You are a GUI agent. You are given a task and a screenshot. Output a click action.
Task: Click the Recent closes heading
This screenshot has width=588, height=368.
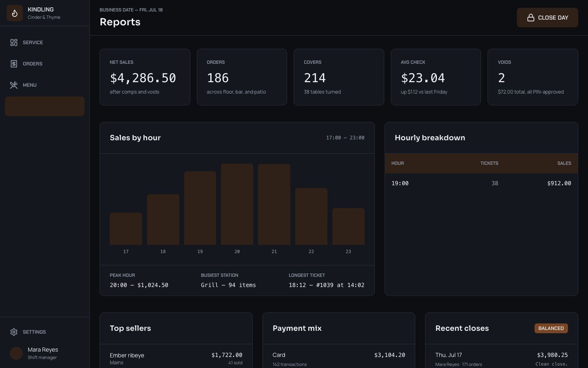click(x=462, y=328)
